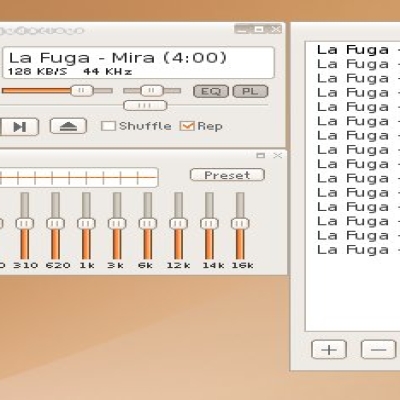
Task: Click the minus button to remove playlist entries
Action: 378,350
